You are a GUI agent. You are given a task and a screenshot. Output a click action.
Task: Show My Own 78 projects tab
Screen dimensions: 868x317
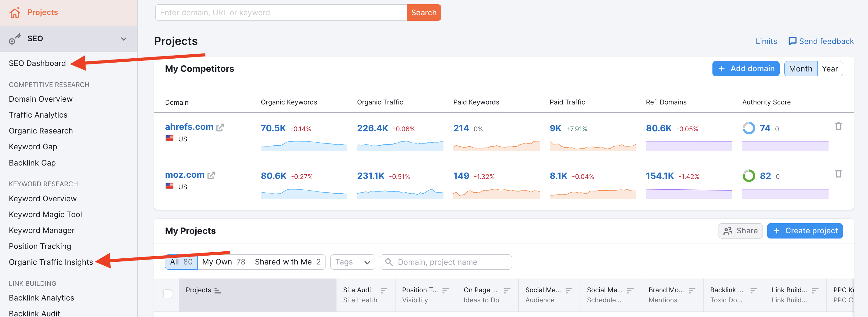pyautogui.click(x=224, y=262)
